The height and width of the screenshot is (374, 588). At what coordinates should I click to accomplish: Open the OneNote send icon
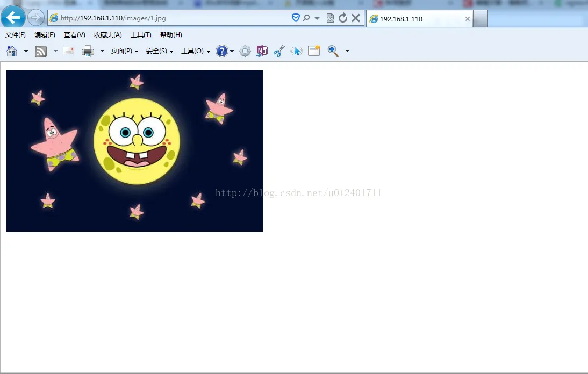262,51
